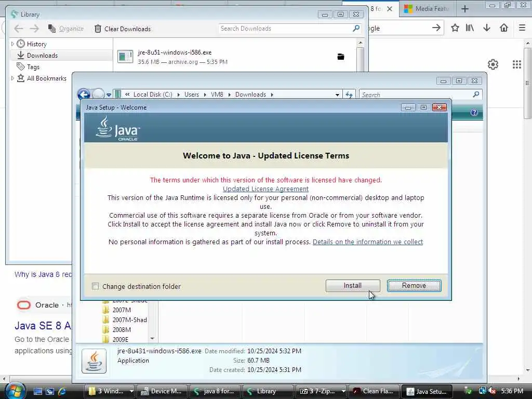Select Tags in the Library sidebar
The width and height of the screenshot is (532, 399).
click(33, 67)
